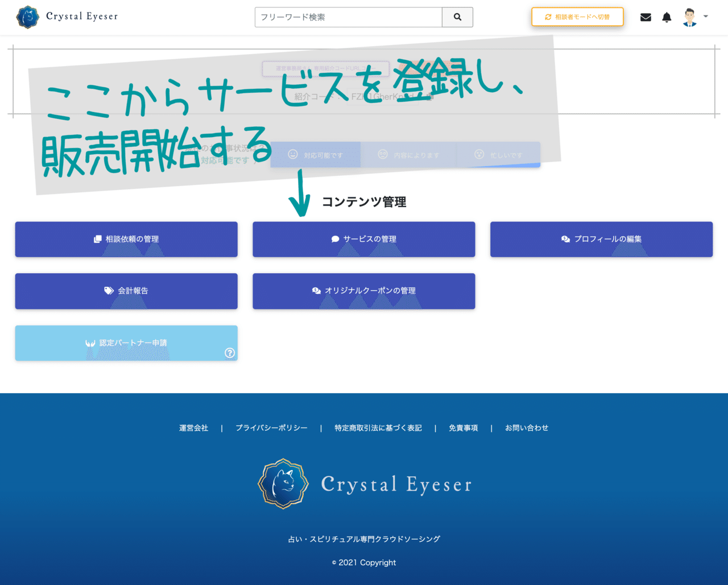Open 特定商取引法に基づく表記 footer link

pyautogui.click(x=378, y=428)
